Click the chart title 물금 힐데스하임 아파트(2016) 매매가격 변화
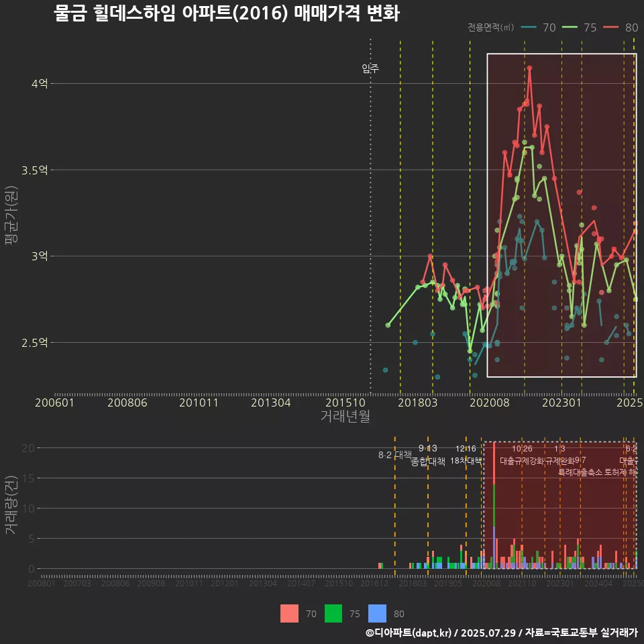The height and width of the screenshot is (644, 644). 226,13
